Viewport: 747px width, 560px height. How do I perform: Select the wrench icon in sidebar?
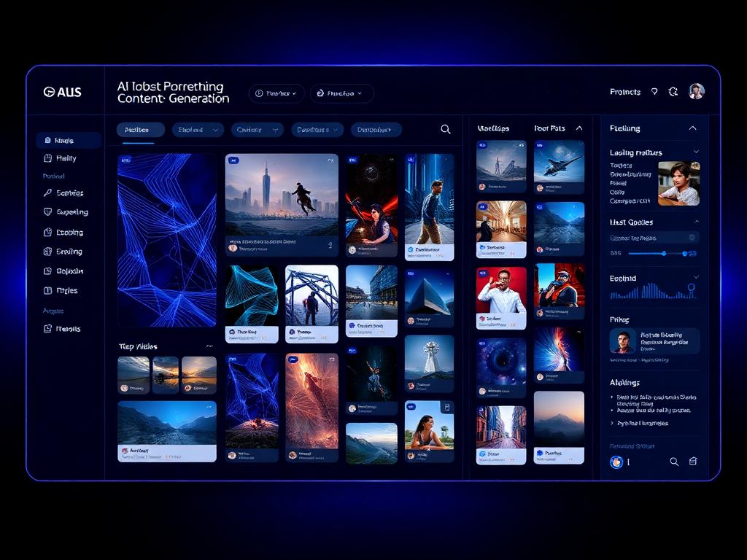pos(47,192)
